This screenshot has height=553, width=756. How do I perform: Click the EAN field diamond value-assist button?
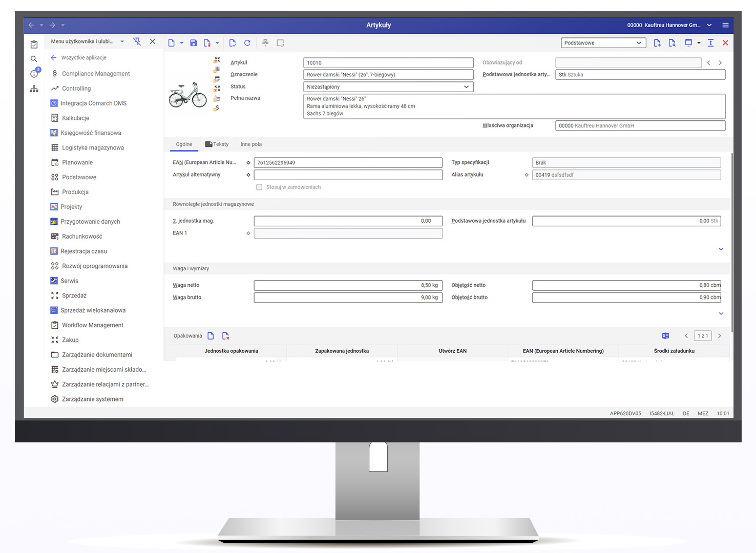coord(248,163)
